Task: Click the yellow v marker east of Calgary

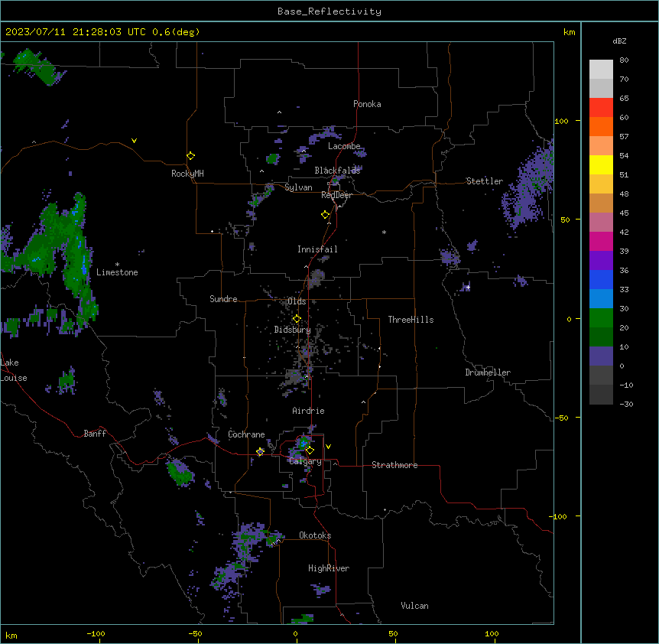Action: click(x=328, y=447)
